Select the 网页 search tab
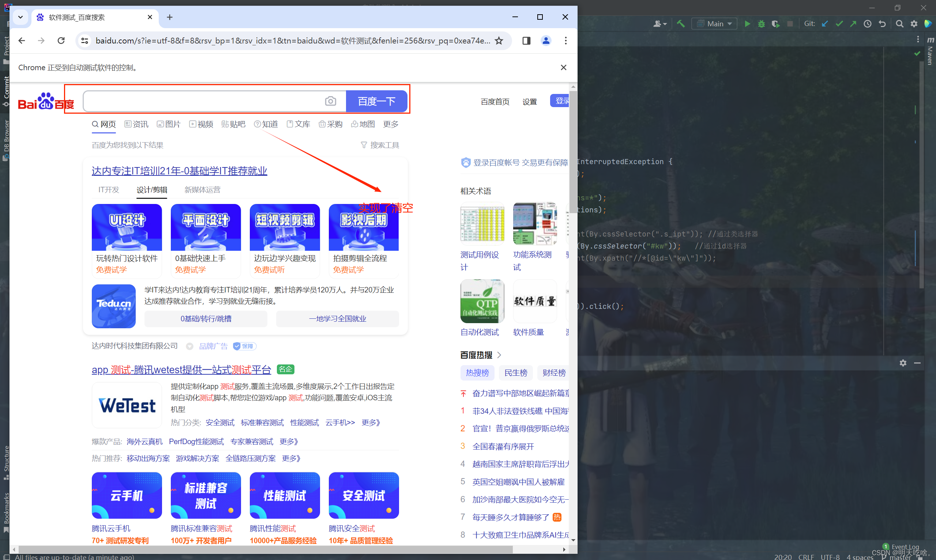 104,124
